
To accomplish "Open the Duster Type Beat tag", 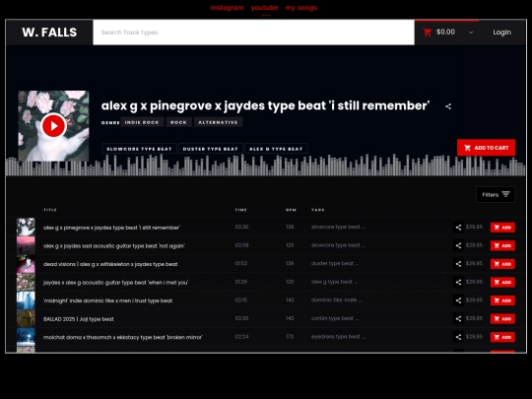I will tap(211, 149).
